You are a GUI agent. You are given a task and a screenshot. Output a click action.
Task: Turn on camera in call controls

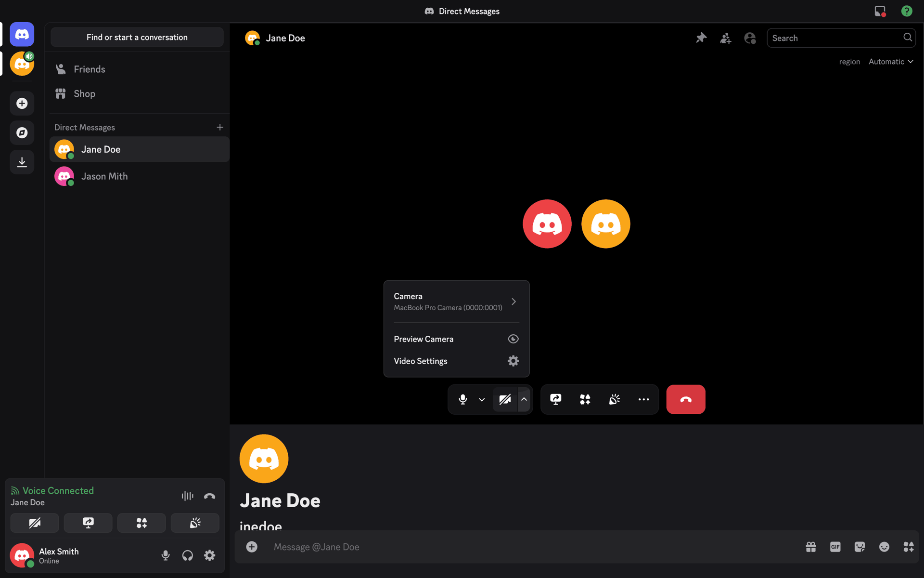505,399
